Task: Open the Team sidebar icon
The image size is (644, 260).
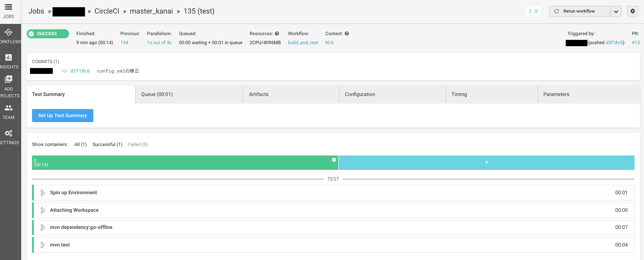Action: click(x=9, y=108)
